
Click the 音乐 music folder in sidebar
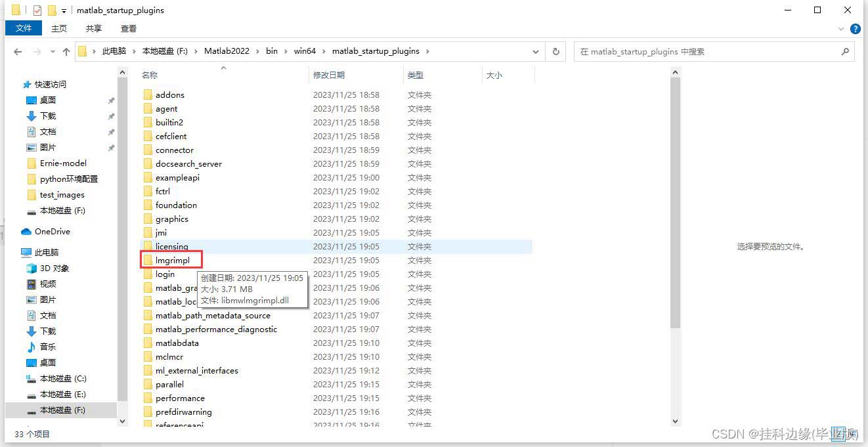(x=48, y=347)
